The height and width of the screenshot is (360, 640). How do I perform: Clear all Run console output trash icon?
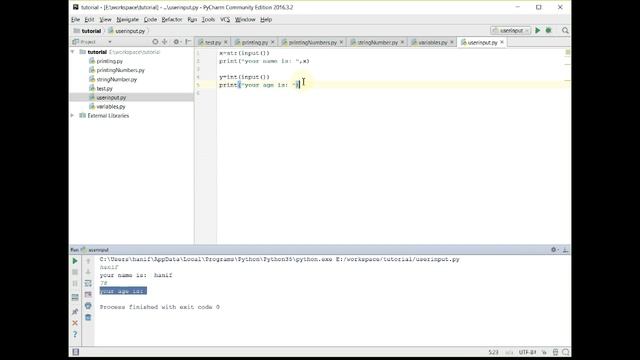point(88,317)
